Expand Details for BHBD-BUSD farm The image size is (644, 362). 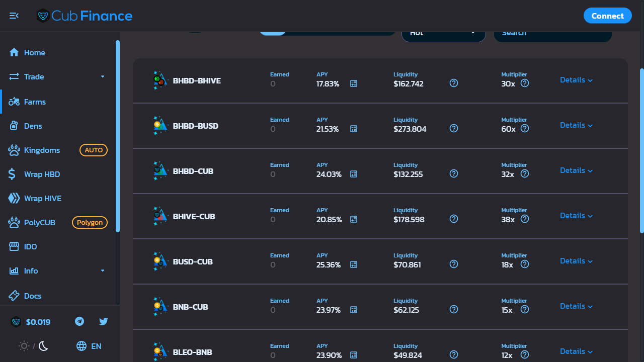pos(577,125)
